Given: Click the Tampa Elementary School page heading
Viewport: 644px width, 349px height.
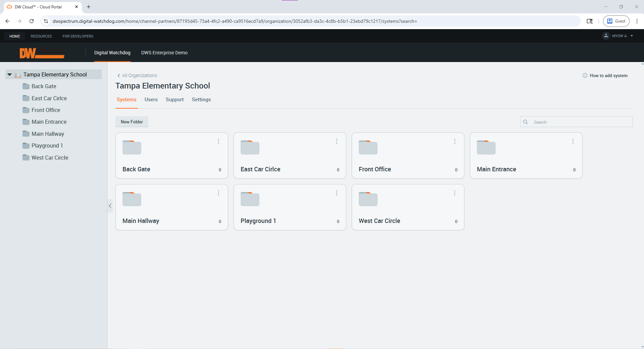Looking at the screenshot, I should (163, 86).
